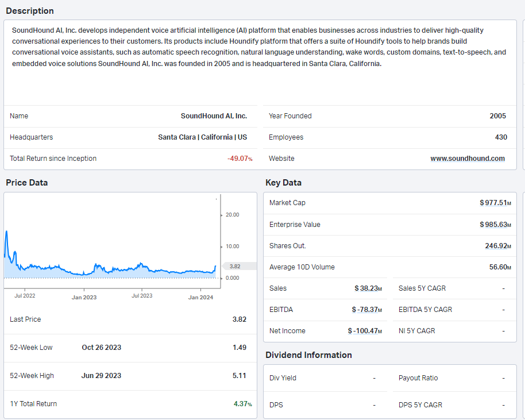
Task: Click the NI 5Y CAGR label
Action: click(416, 330)
